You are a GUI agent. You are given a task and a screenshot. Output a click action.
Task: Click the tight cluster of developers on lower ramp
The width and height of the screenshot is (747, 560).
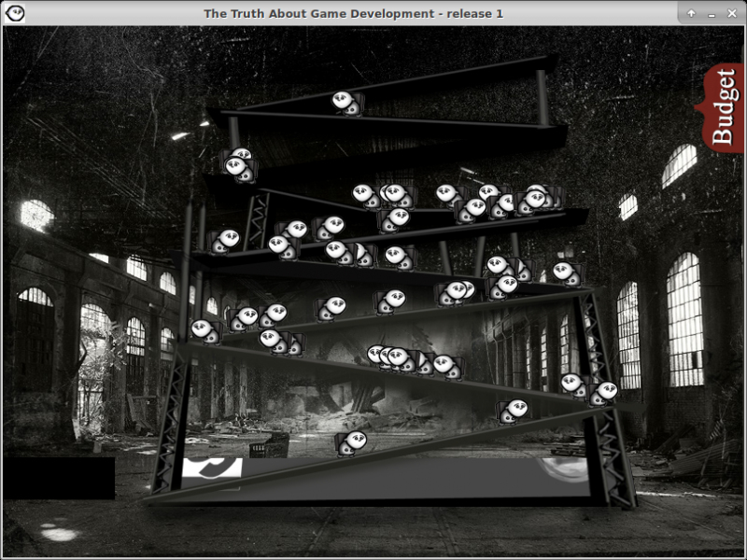pyautogui.click(x=394, y=358)
